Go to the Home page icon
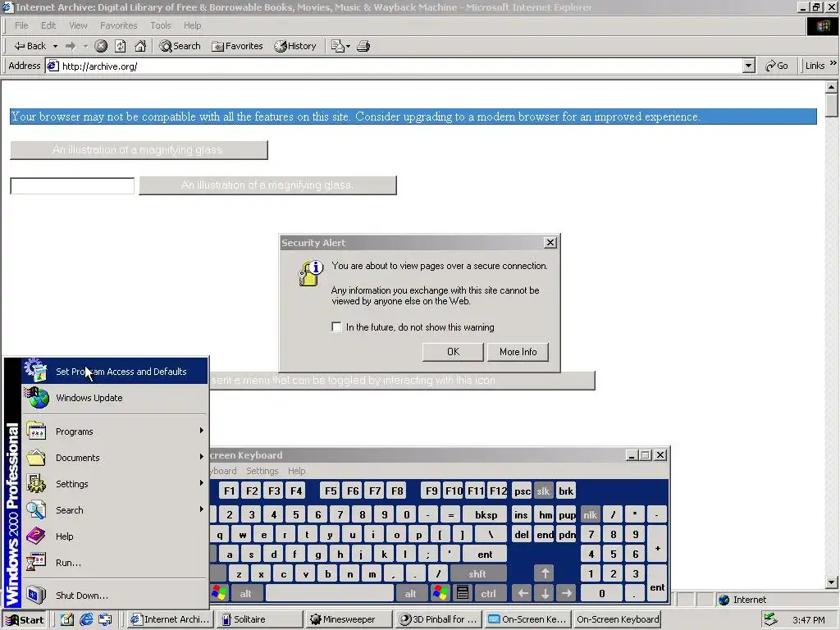Viewport: 840px width, 630px height. point(140,46)
